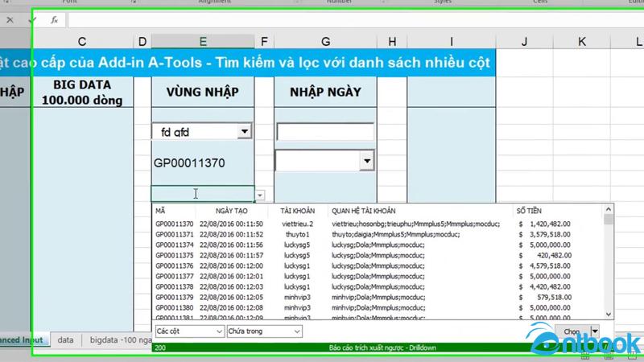This screenshot has width=644, height=362.
Task: Click the list scrollbar down arrow
Action: click(609, 315)
